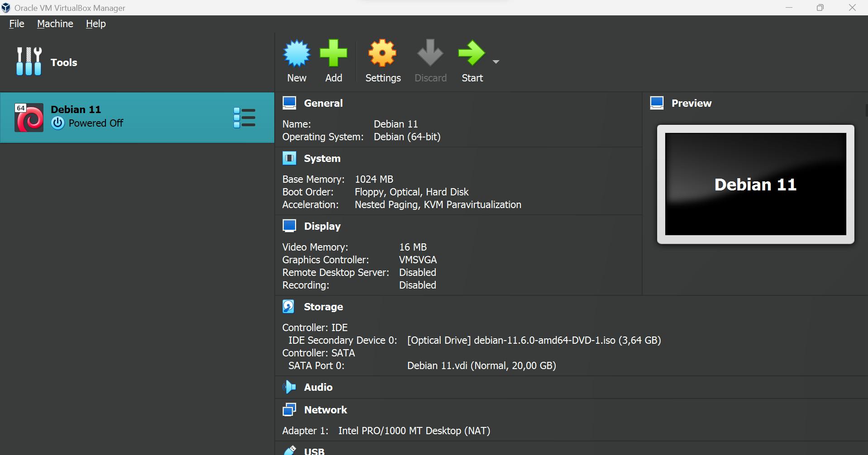Start the VM with green arrow
Image resolution: width=868 pixels, height=455 pixels.
pos(471,53)
